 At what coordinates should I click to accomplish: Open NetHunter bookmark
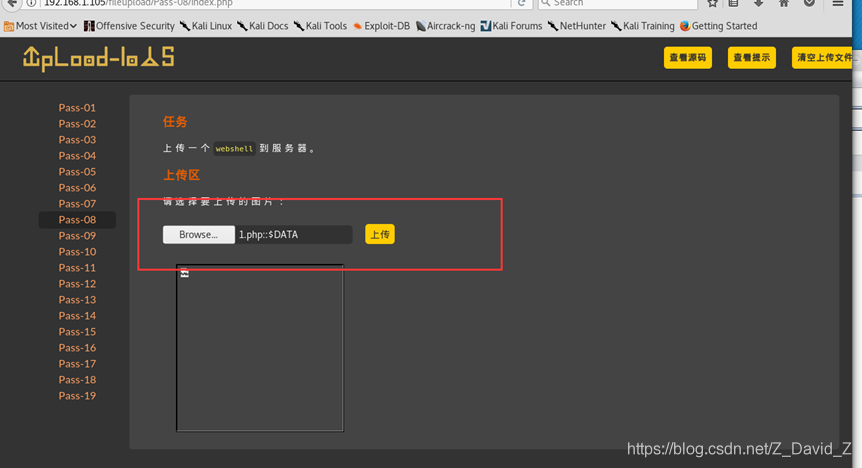point(577,26)
